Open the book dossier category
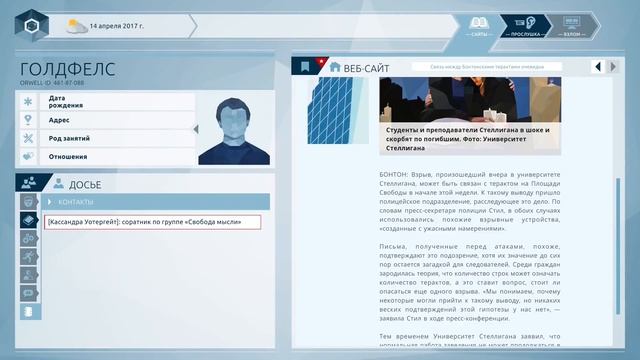This screenshot has width=640, height=360. (x=28, y=220)
